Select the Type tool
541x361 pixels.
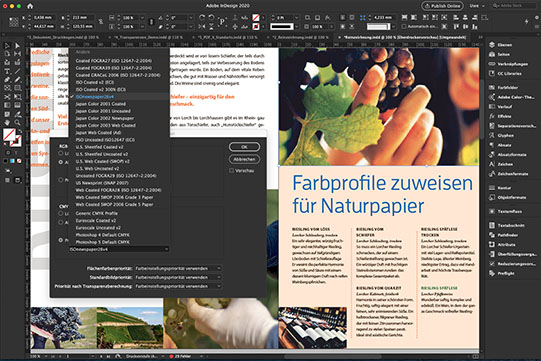[7, 71]
